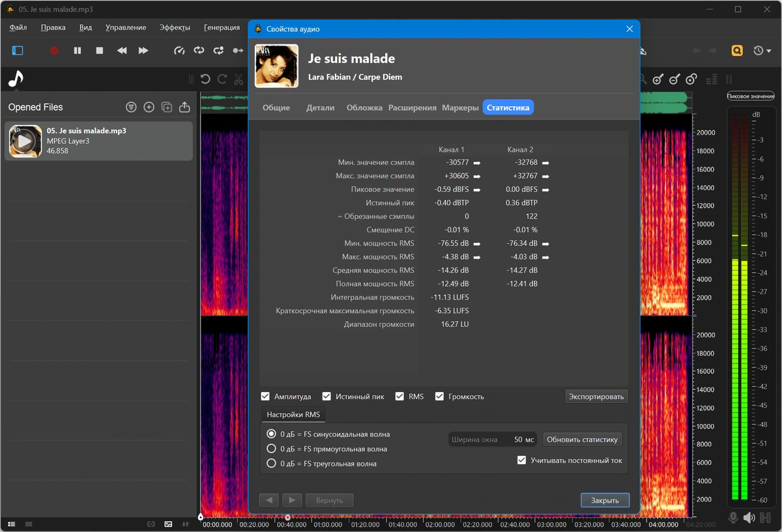Screen dimensions: 782x532
Task: Select 0 дБ = FS прямоугольная волна
Action: point(272,449)
